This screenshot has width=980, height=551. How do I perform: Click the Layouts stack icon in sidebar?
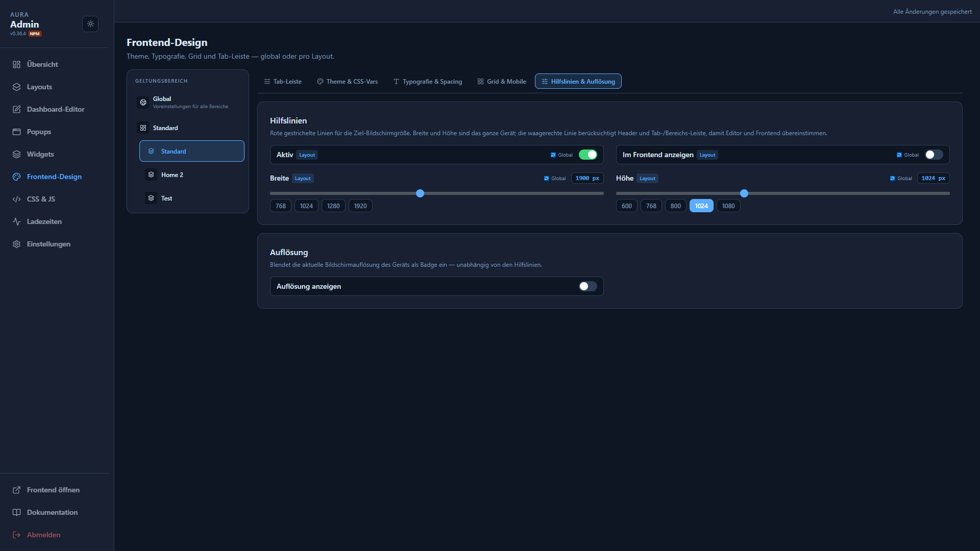coord(16,87)
